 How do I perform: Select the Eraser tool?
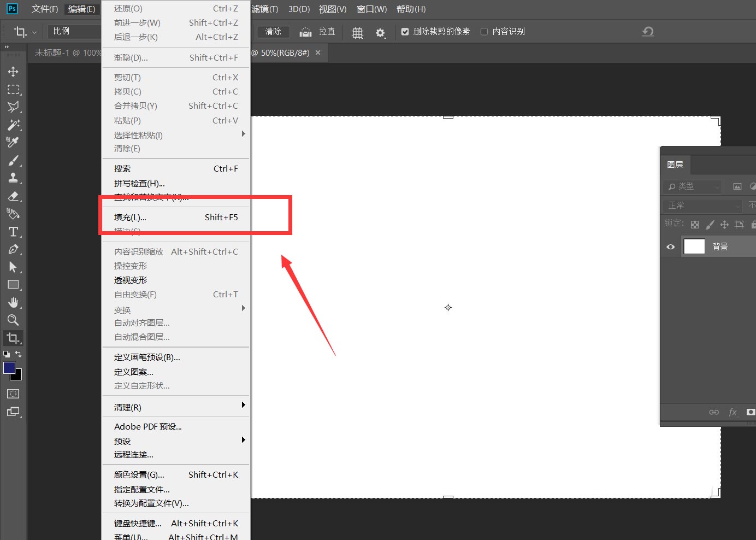click(x=13, y=196)
